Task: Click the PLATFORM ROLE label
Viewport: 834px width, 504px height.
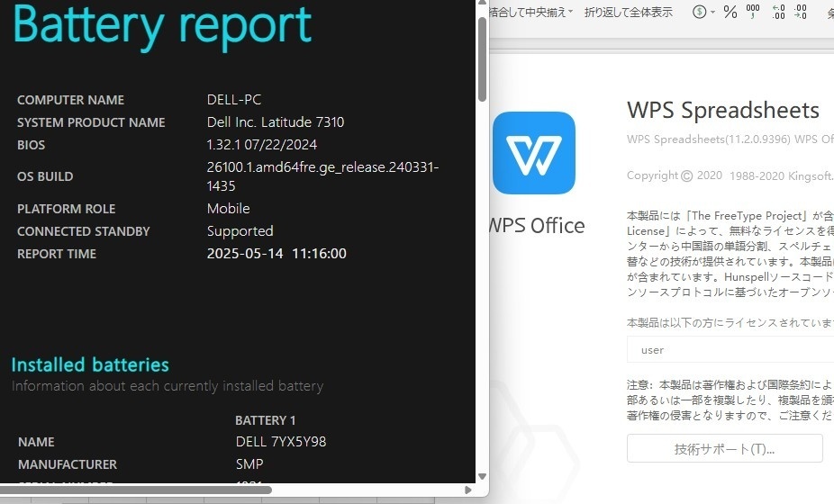Action: click(x=67, y=209)
